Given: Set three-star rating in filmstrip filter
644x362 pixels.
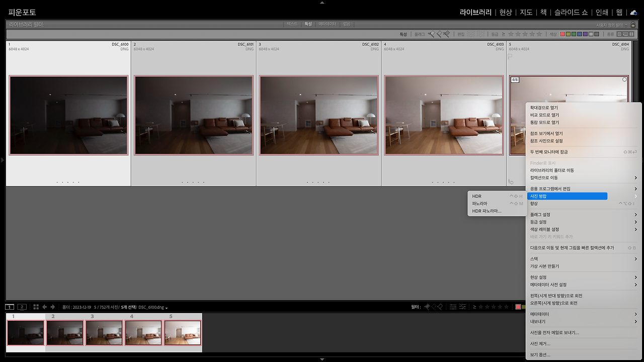Looking at the screenshot, I should coord(494,307).
